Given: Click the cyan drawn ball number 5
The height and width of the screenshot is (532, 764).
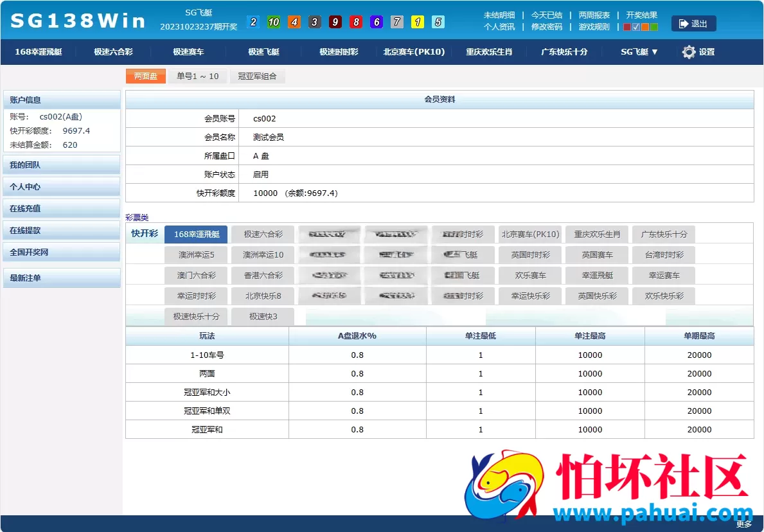Looking at the screenshot, I should (438, 22).
